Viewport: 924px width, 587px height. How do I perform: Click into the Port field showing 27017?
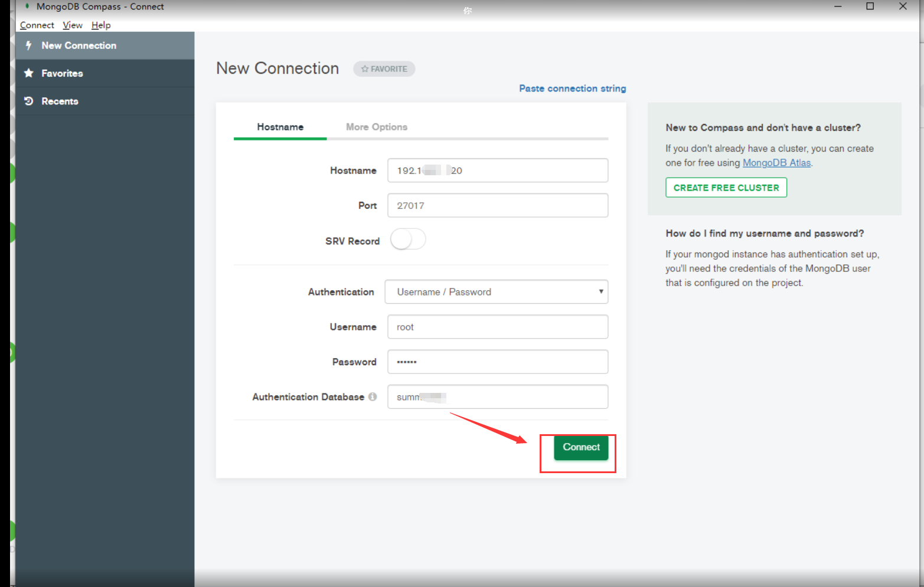(498, 205)
